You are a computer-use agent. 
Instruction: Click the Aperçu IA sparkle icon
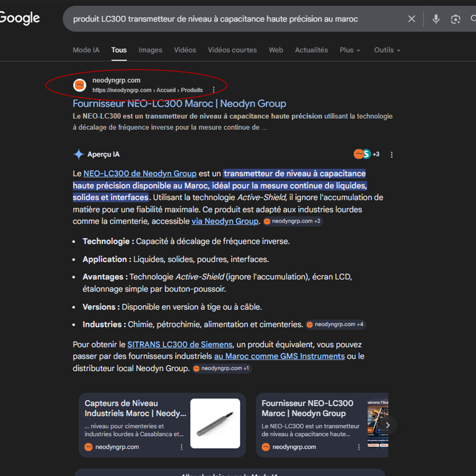coord(78,154)
